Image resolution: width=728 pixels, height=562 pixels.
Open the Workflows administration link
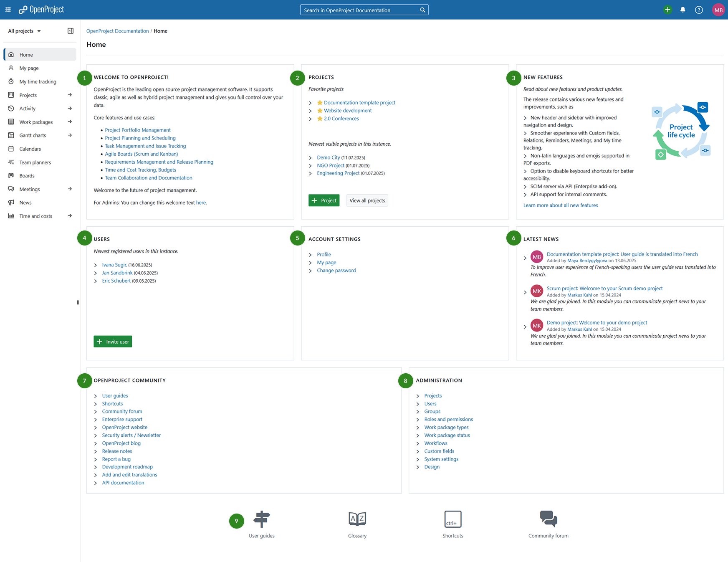436,443
